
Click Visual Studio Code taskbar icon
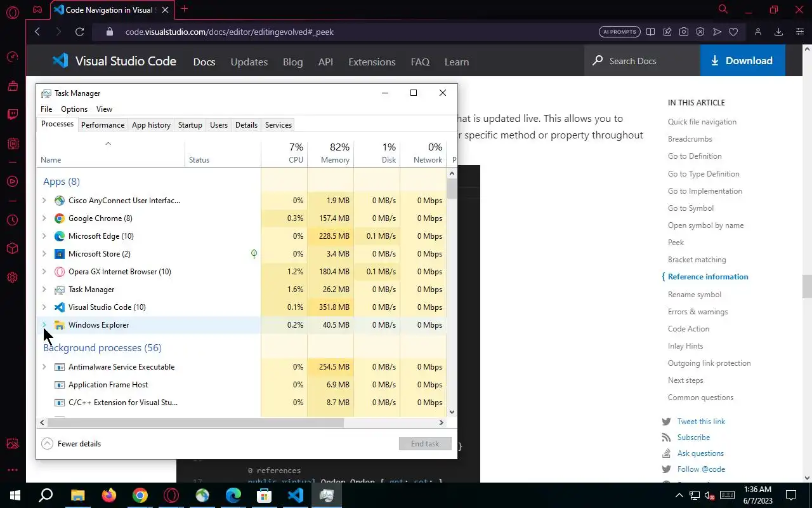click(296, 495)
